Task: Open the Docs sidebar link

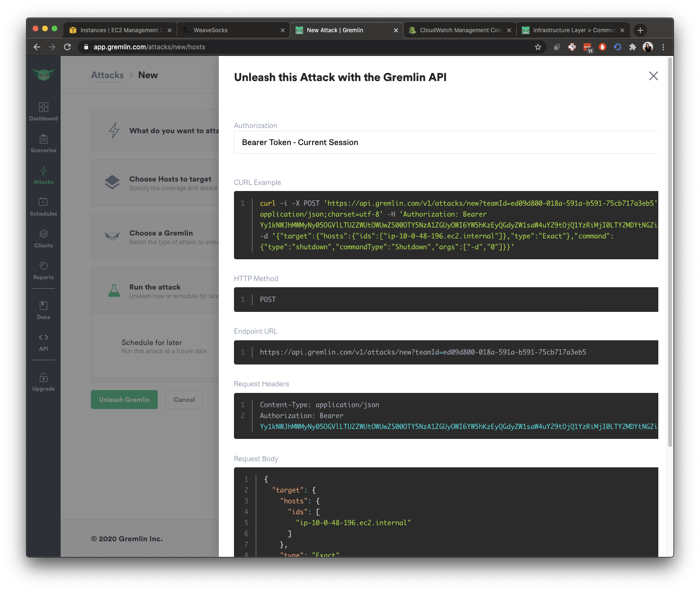Action: (44, 310)
